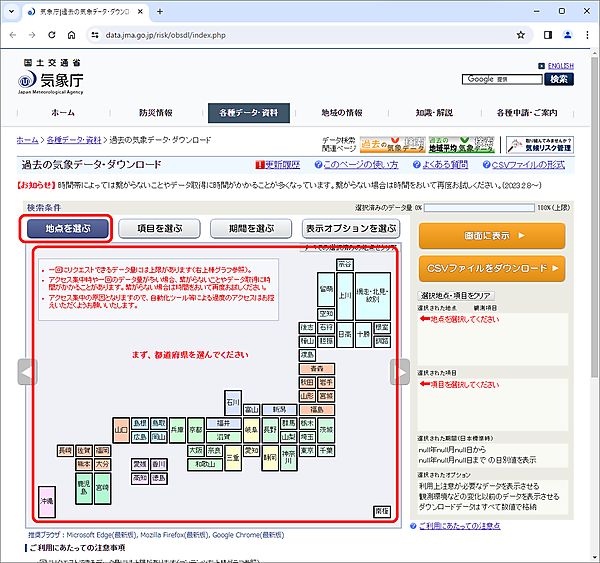Switch to the ENGLISH page
This screenshot has width=600, height=563.
click(x=561, y=66)
